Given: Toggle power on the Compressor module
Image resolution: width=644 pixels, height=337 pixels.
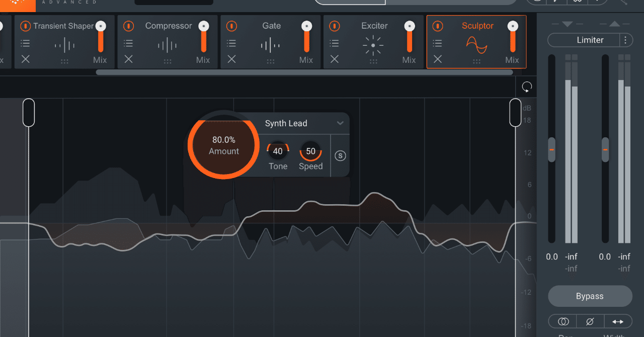Looking at the screenshot, I should 129,26.
